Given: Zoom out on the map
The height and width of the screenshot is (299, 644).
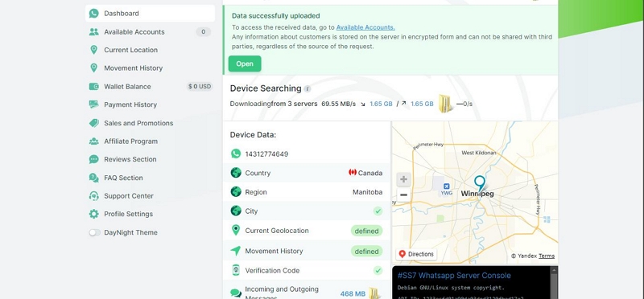Looking at the screenshot, I should click(404, 195).
